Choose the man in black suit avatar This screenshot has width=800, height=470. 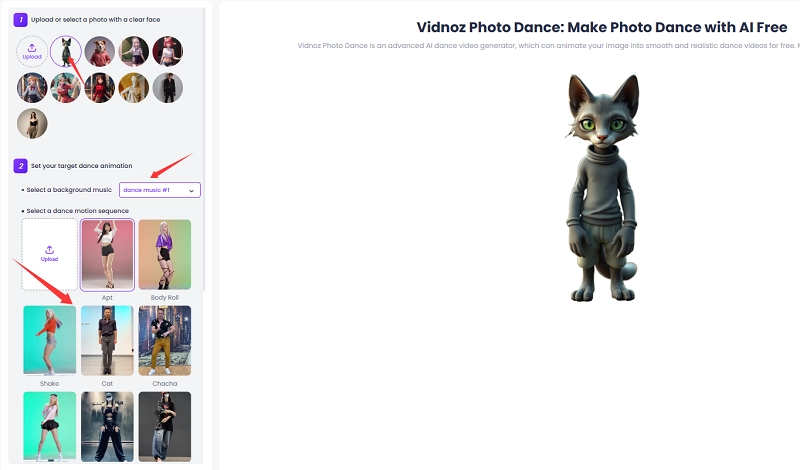[167, 88]
